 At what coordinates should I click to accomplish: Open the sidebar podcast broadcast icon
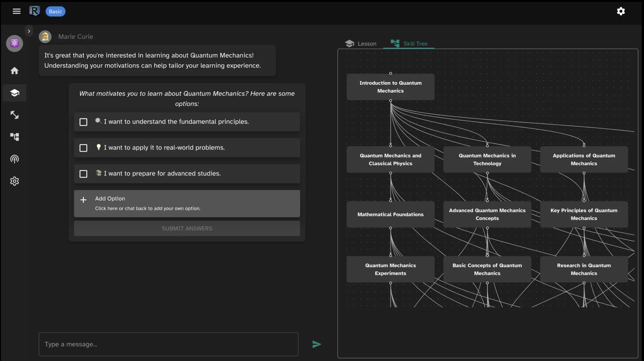click(x=15, y=159)
